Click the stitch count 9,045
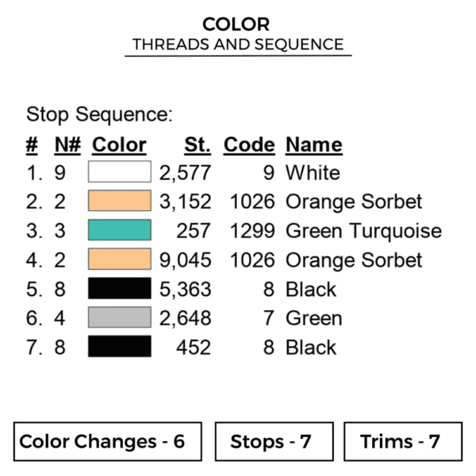The image size is (476, 476). click(x=185, y=260)
